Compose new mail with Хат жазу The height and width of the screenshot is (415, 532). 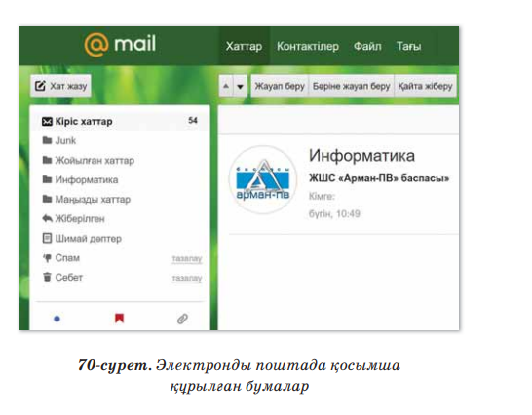tap(60, 86)
